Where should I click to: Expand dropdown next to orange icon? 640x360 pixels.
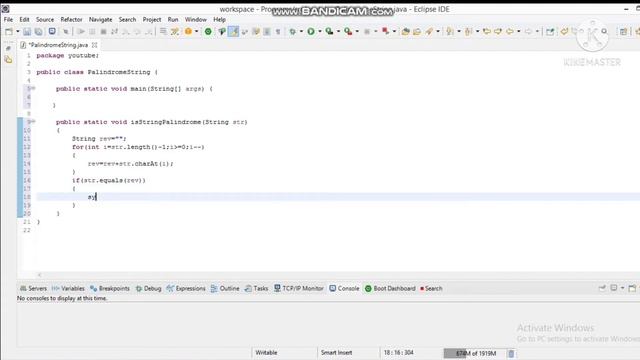(197, 31)
